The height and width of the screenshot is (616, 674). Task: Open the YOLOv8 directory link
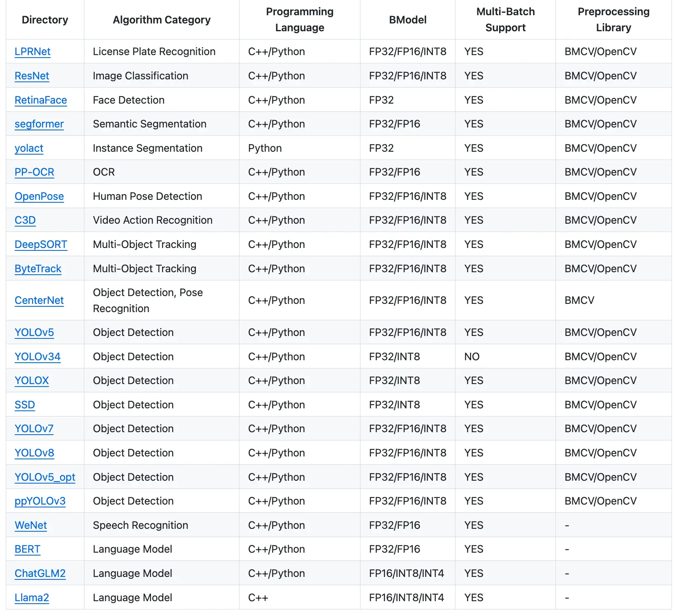(34, 453)
